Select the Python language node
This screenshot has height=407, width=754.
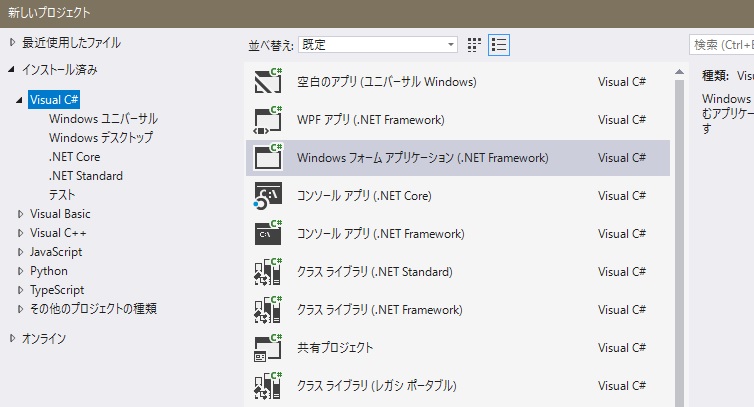pos(49,271)
